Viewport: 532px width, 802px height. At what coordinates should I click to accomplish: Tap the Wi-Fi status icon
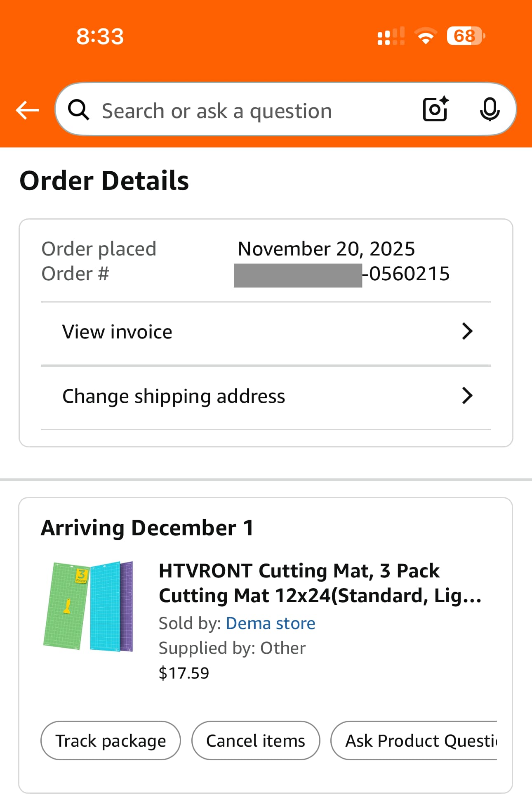[426, 36]
